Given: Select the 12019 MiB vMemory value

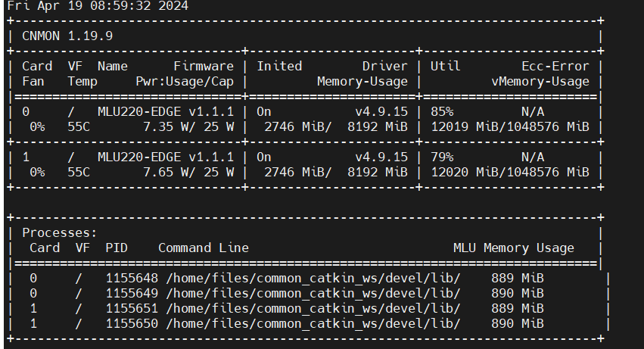Looking at the screenshot, I should point(465,126).
